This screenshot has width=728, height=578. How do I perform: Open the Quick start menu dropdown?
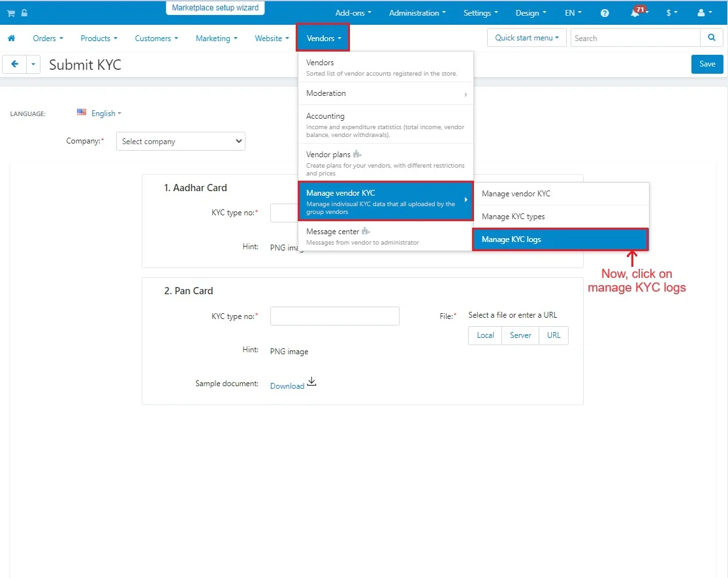coord(526,38)
